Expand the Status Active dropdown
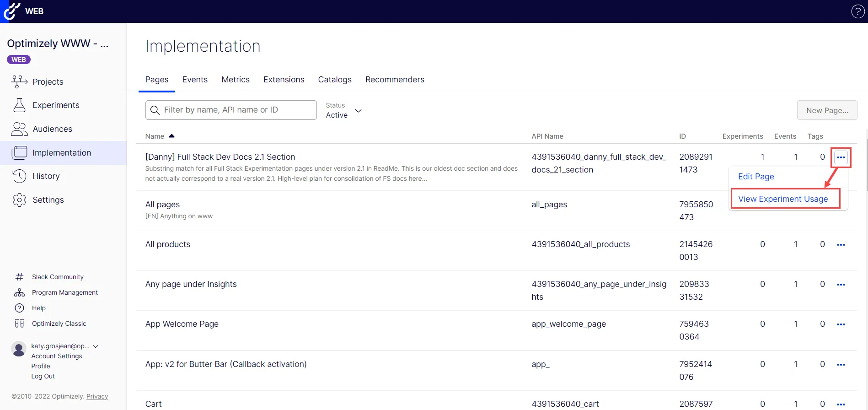This screenshot has width=868, height=410. pos(344,110)
